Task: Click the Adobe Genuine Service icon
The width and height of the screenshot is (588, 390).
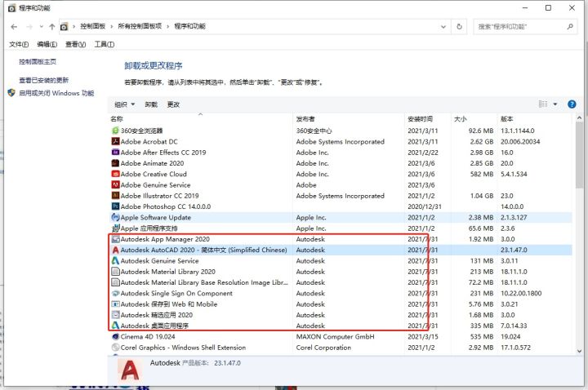Action: (x=115, y=184)
